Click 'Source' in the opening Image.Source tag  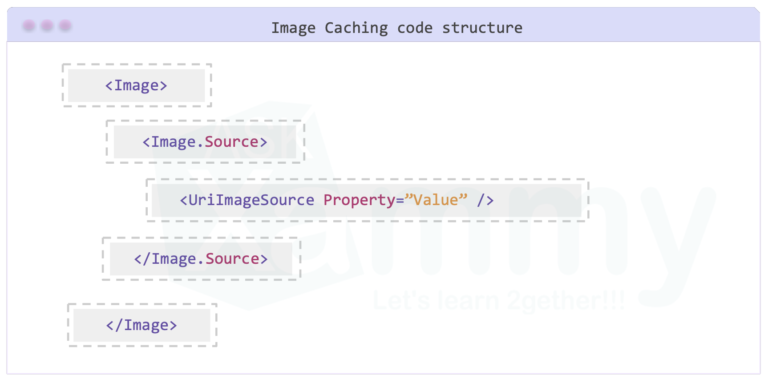coord(231,142)
